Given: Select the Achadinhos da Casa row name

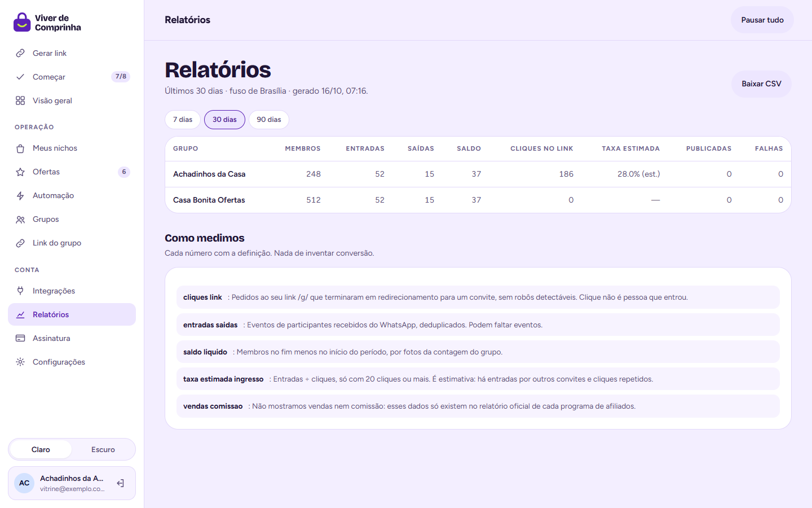Looking at the screenshot, I should 209,174.
